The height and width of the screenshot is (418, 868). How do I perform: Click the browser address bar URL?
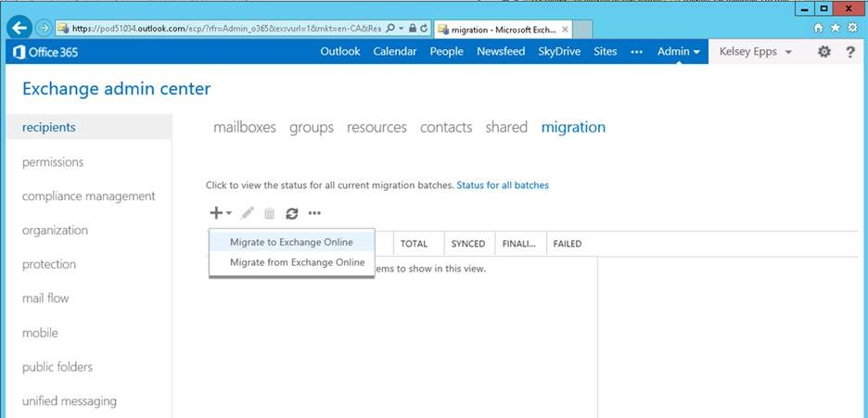coord(226,28)
